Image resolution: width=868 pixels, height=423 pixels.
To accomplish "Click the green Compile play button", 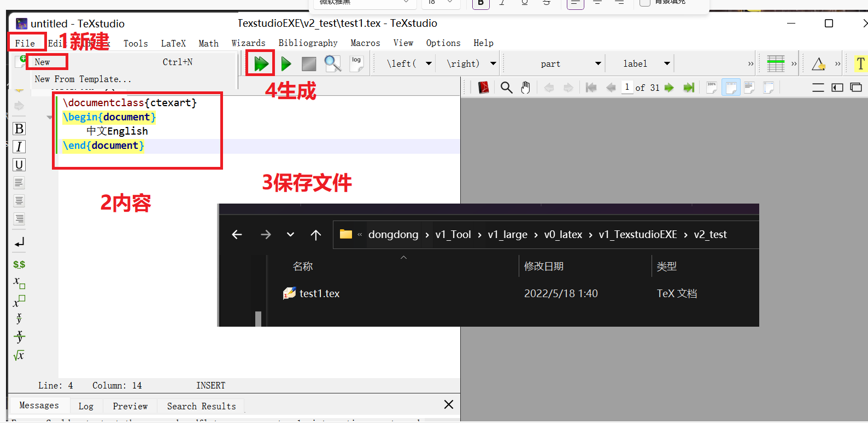I will click(x=286, y=64).
